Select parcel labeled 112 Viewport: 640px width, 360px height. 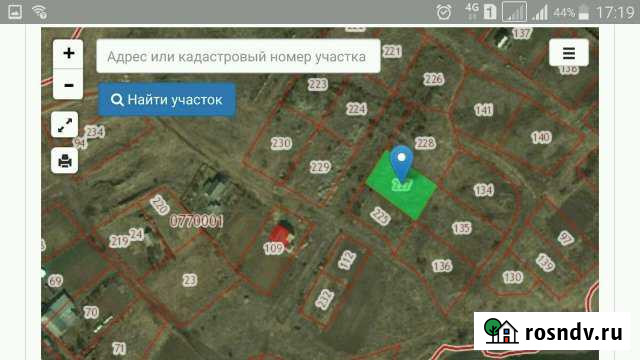click(x=347, y=260)
